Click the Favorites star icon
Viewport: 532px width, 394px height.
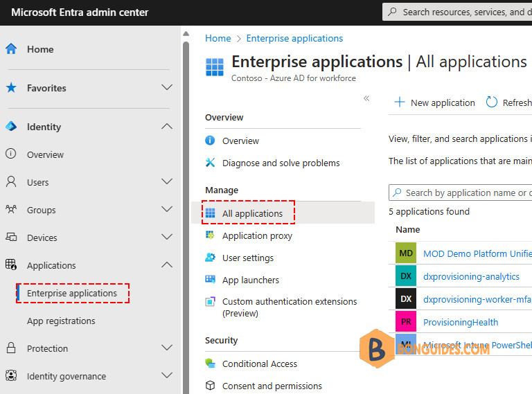pyautogui.click(x=11, y=87)
